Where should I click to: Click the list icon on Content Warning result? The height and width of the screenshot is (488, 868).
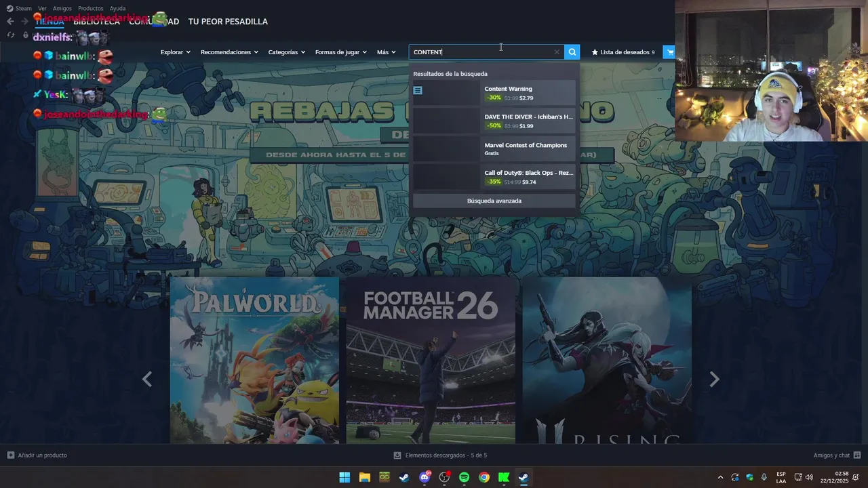coord(418,90)
